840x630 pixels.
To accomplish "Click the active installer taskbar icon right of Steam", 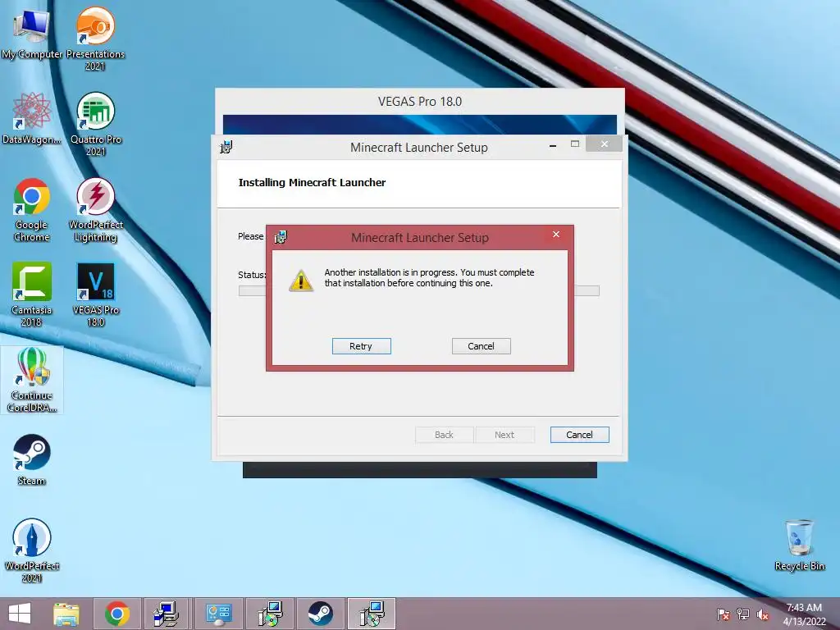I will point(372,614).
